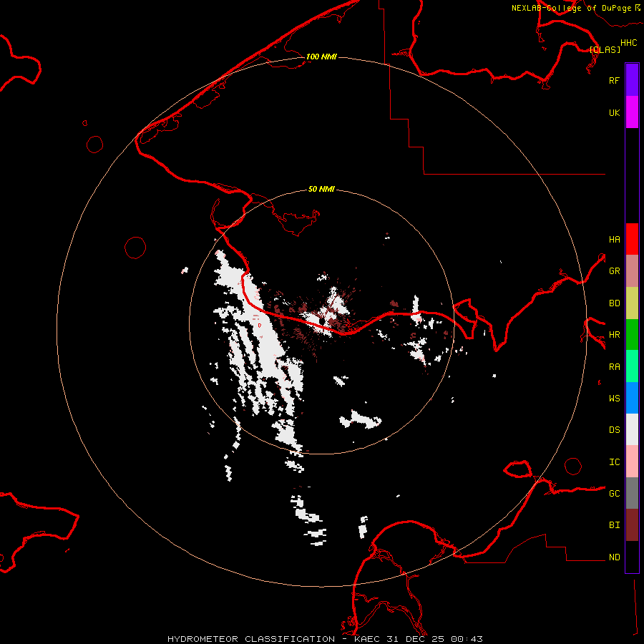Click the RA legend label
The height and width of the screenshot is (644, 644).
pyautogui.click(x=614, y=367)
